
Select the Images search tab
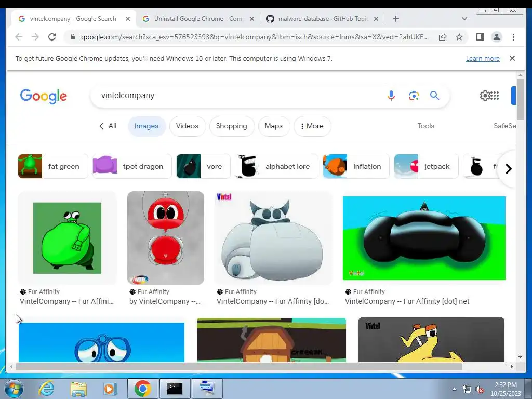[146, 126]
